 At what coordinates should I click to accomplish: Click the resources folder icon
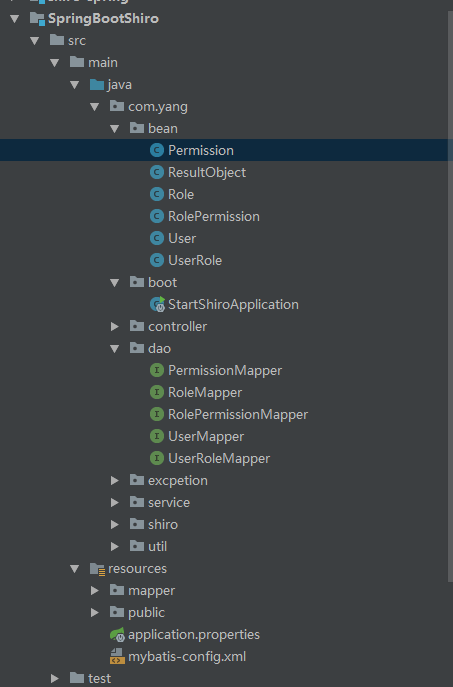tap(97, 569)
